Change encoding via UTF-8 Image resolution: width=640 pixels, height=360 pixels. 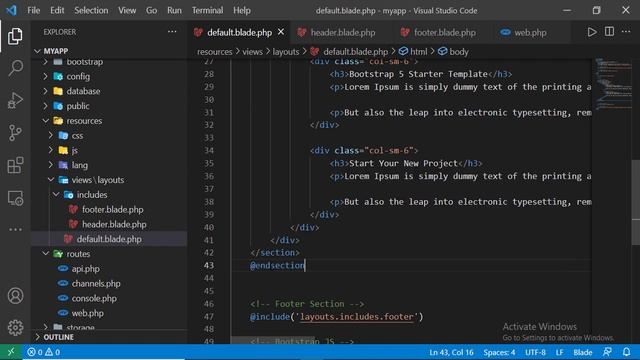[535, 352]
